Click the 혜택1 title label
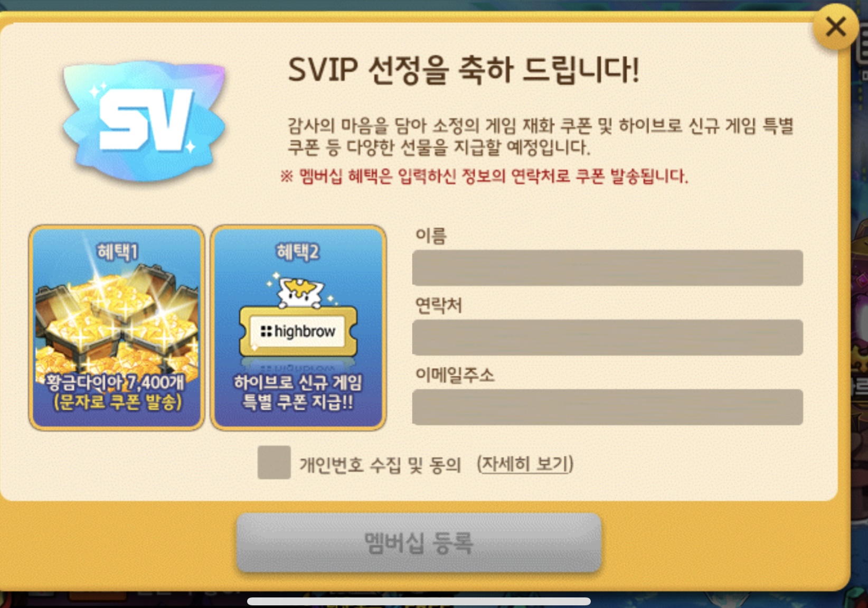 [117, 251]
